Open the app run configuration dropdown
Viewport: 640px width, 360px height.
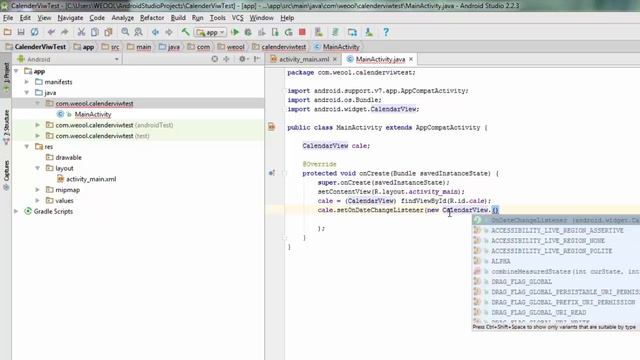click(210, 32)
